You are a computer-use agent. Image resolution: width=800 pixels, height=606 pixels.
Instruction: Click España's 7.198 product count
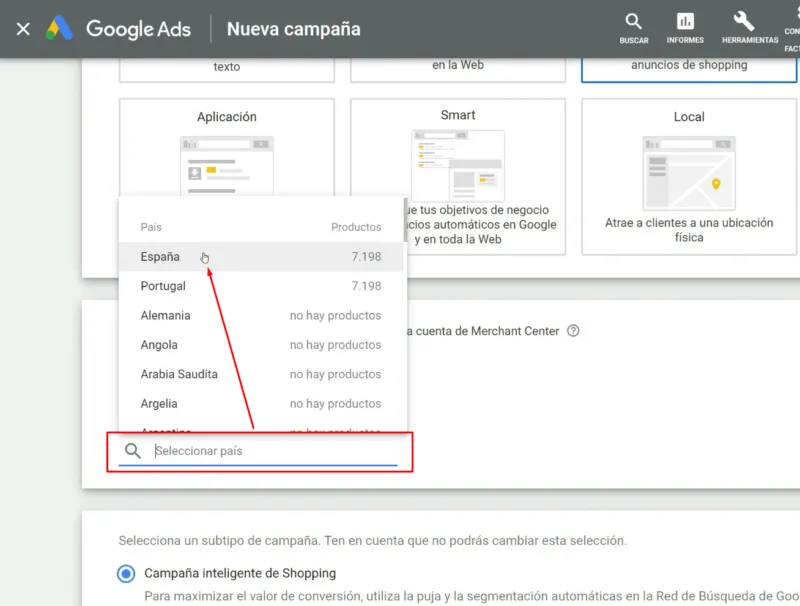pyautogui.click(x=366, y=257)
